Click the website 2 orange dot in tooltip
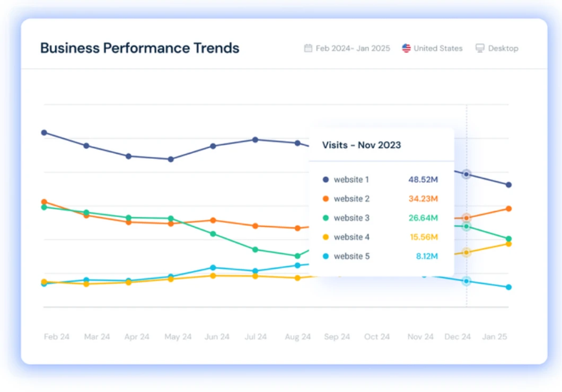Screen dimensions: 562x392 326,199
